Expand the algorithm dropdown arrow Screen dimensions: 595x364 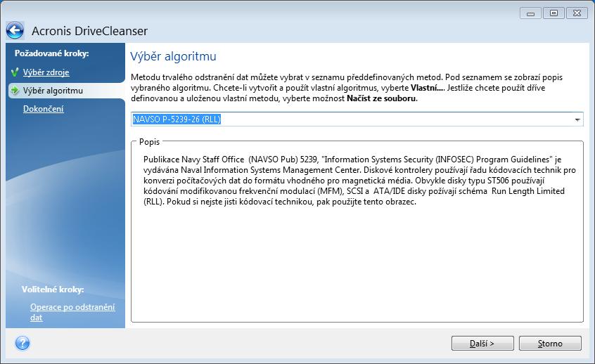(577, 119)
